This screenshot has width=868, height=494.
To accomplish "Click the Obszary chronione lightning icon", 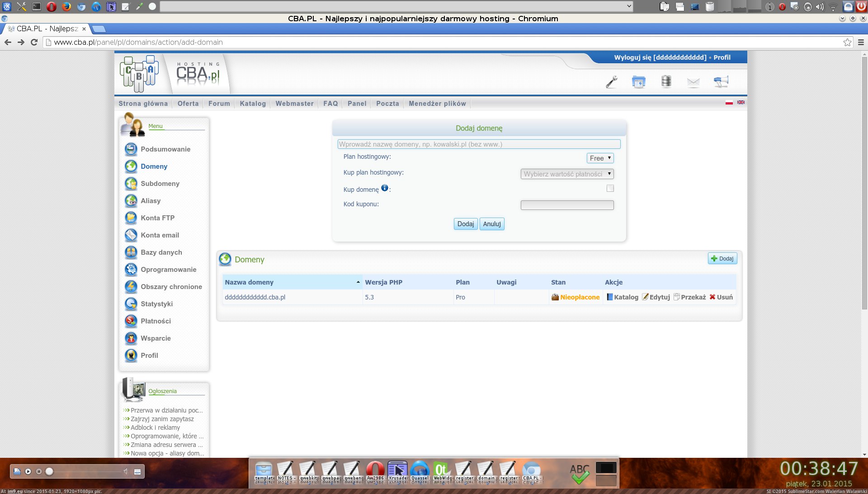I will [131, 286].
